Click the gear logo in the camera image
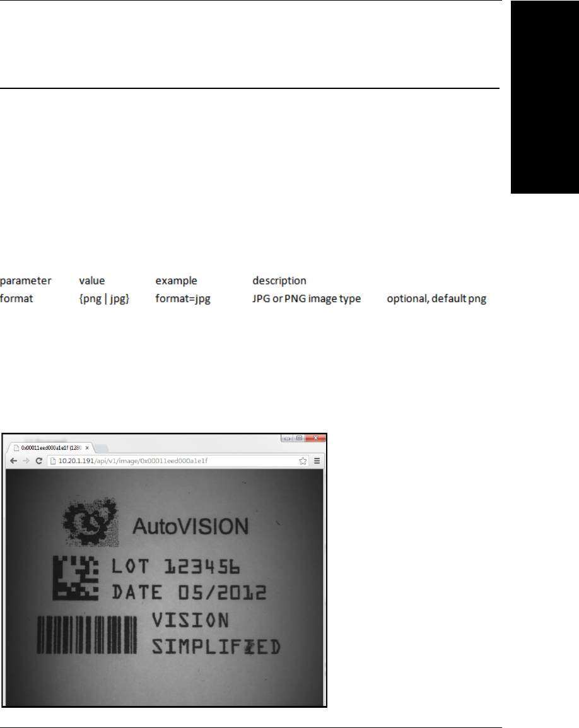The image size is (579, 728). pyautogui.click(x=91, y=522)
